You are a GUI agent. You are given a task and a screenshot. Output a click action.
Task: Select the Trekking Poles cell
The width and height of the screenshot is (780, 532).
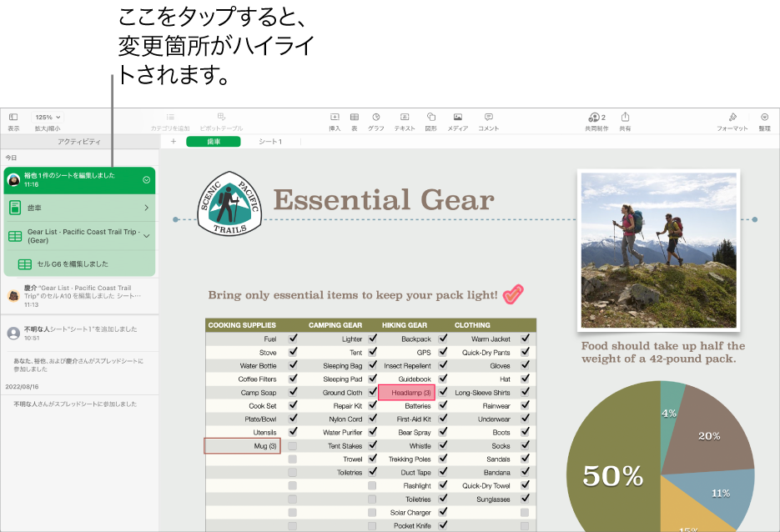(410, 459)
